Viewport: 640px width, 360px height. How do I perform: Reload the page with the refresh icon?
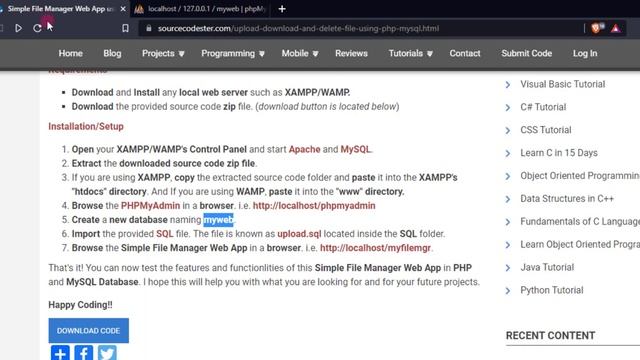coord(37,28)
